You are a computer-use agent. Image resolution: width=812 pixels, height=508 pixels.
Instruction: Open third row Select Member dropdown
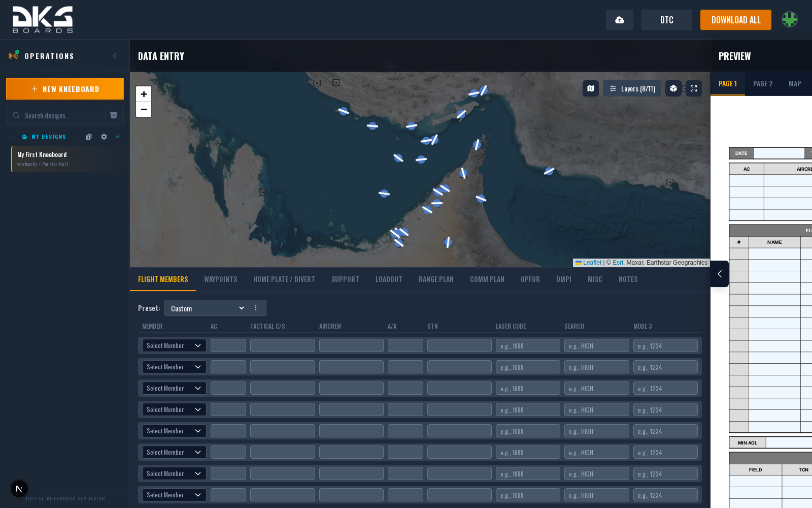tap(174, 388)
